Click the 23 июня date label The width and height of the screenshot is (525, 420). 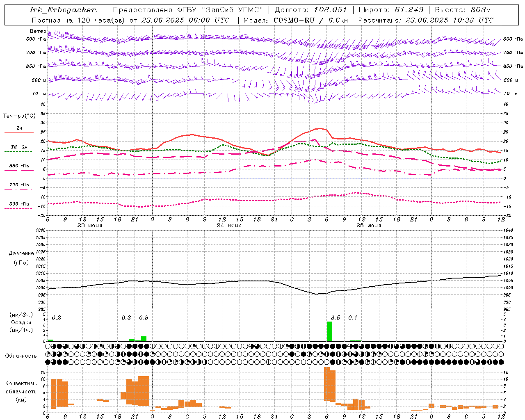coord(89,226)
